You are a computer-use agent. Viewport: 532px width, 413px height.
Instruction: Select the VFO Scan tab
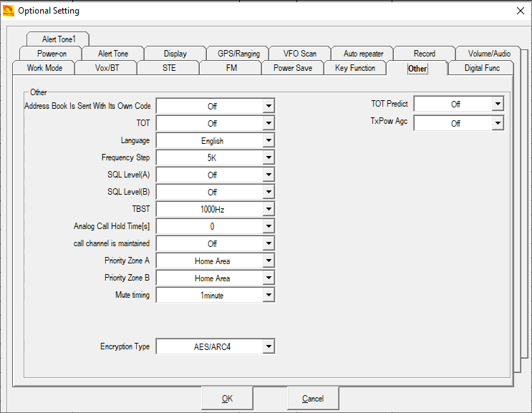click(x=300, y=54)
